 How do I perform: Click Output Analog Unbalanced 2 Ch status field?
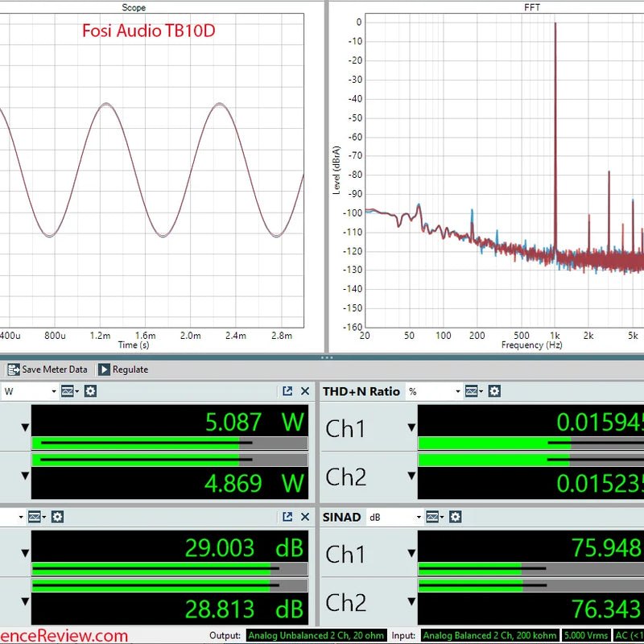click(316, 635)
